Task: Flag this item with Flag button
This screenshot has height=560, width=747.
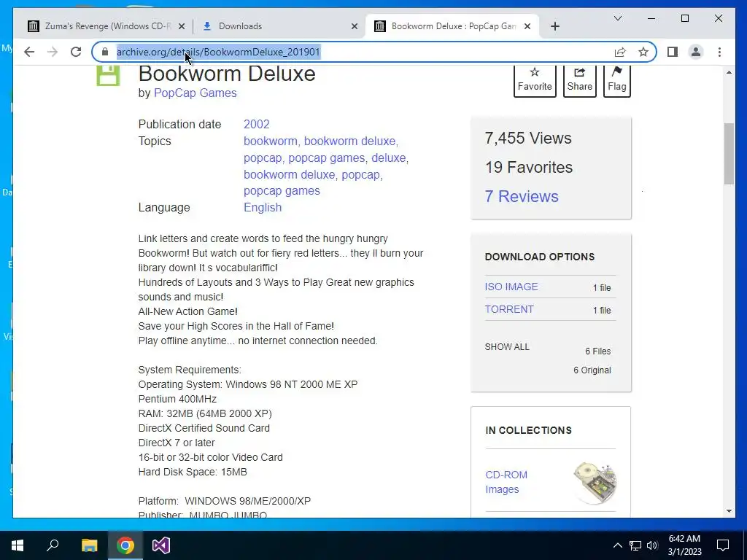Action: (617, 80)
